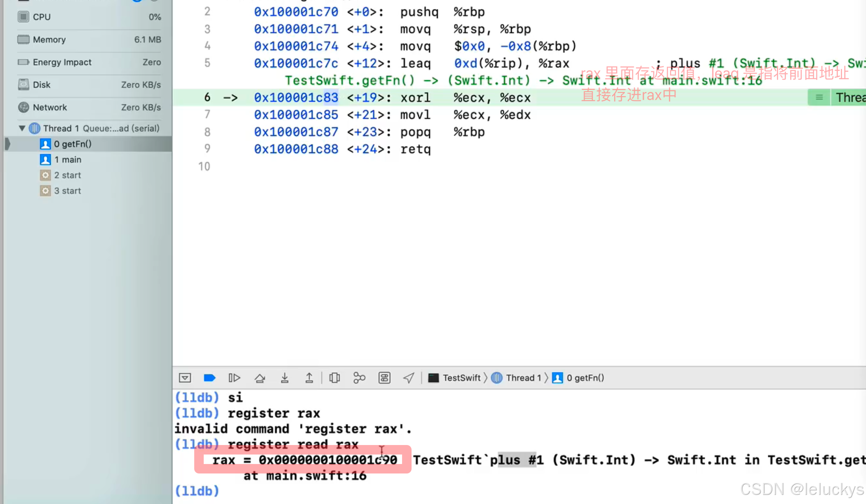Select the 2 start stack frame
The height and width of the screenshot is (504, 866).
[x=67, y=175]
